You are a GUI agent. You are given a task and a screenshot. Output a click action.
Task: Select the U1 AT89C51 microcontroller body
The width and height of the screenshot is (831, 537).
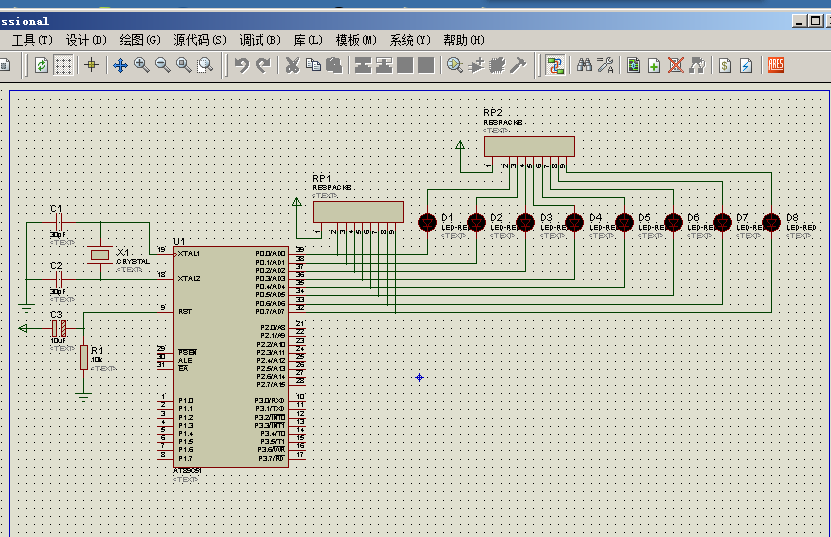[231, 357]
